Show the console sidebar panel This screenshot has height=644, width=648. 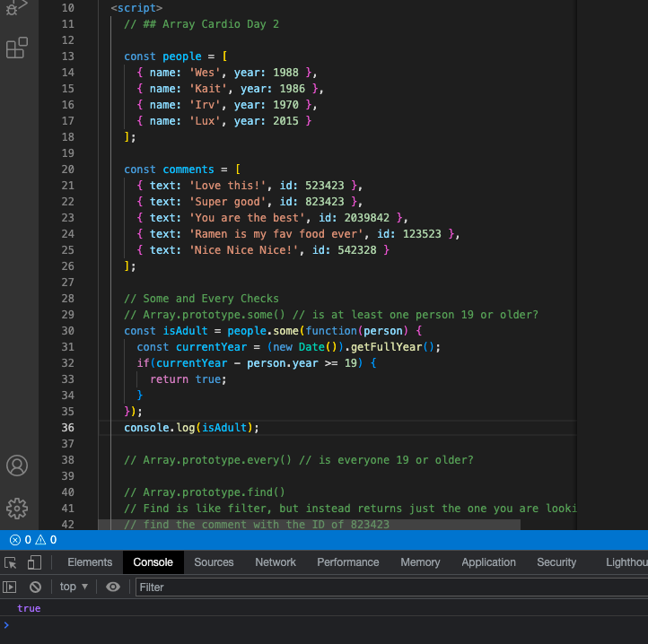[11, 587]
